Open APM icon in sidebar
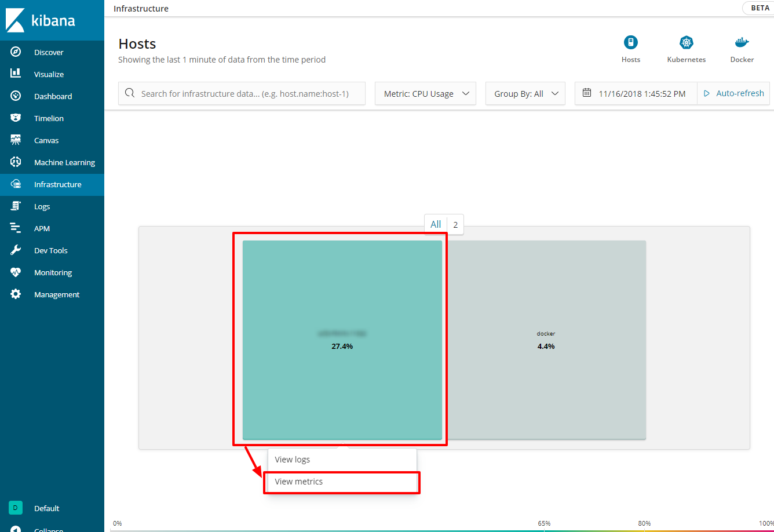This screenshot has height=532, width=774. 16,228
